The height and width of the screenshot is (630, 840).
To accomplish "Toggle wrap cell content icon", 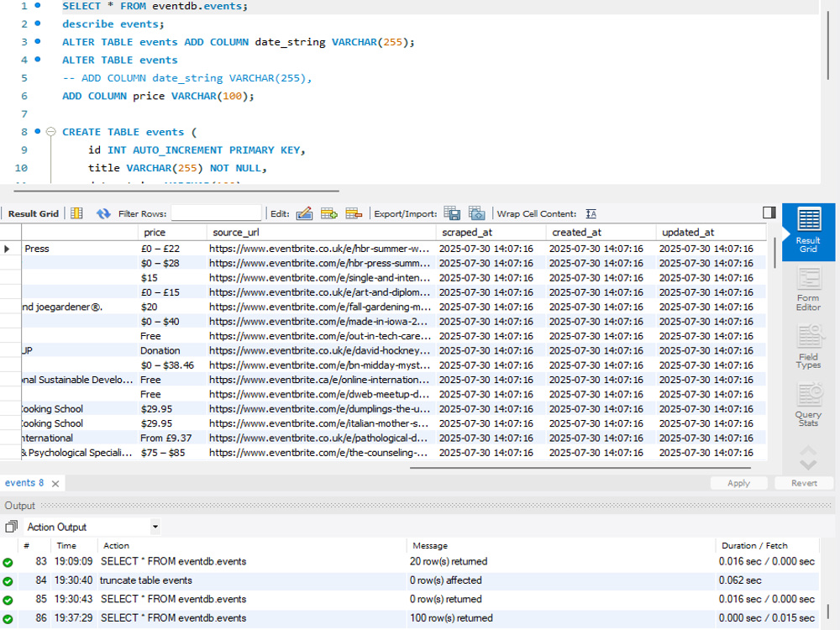I will tap(591, 213).
